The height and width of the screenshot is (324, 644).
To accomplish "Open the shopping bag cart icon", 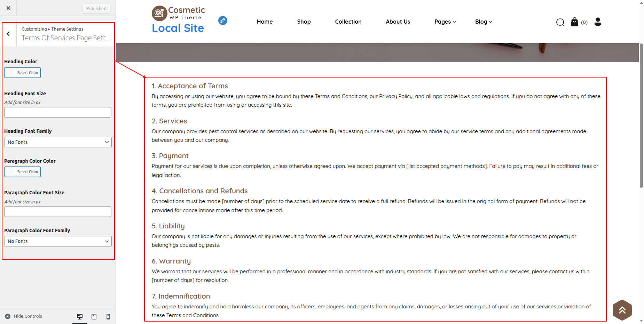I will pos(574,22).
